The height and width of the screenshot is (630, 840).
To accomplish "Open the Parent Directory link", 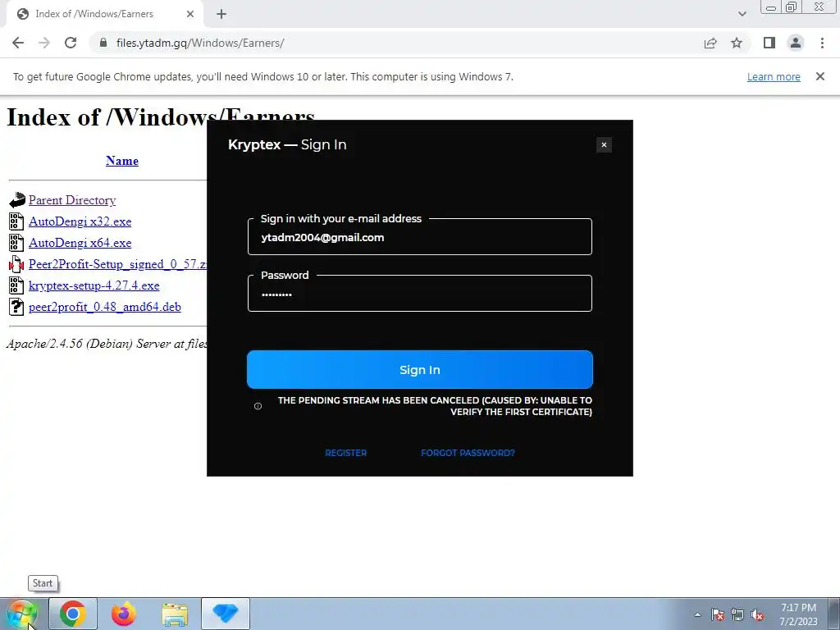I will pyautogui.click(x=72, y=200).
